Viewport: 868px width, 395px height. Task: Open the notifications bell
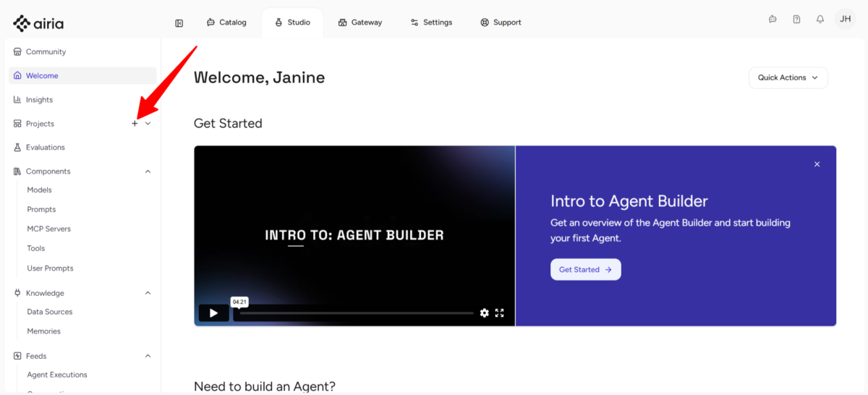pyautogui.click(x=820, y=20)
